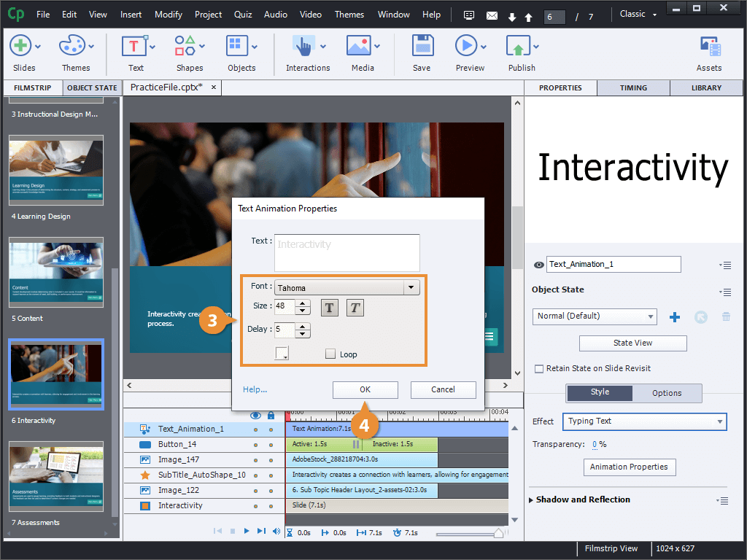The width and height of the screenshot is (747, 560).
Task: Click the Publish icon
Action: 519,46
